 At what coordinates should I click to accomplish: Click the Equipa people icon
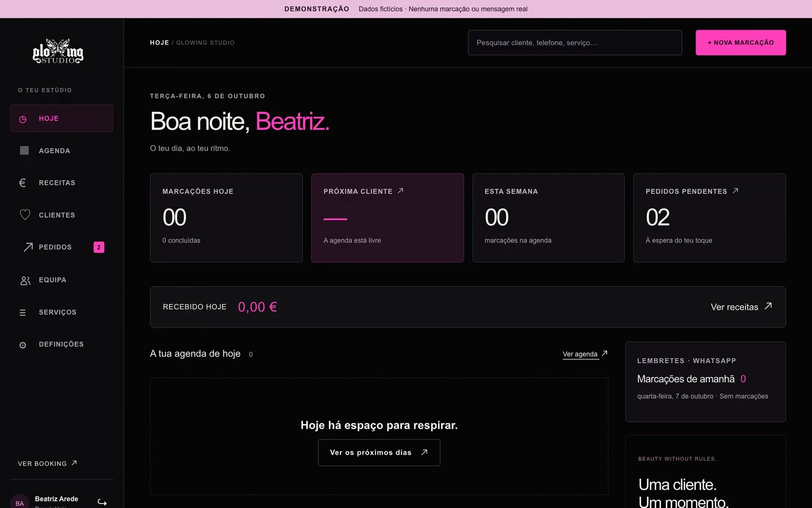pos(25,280)
